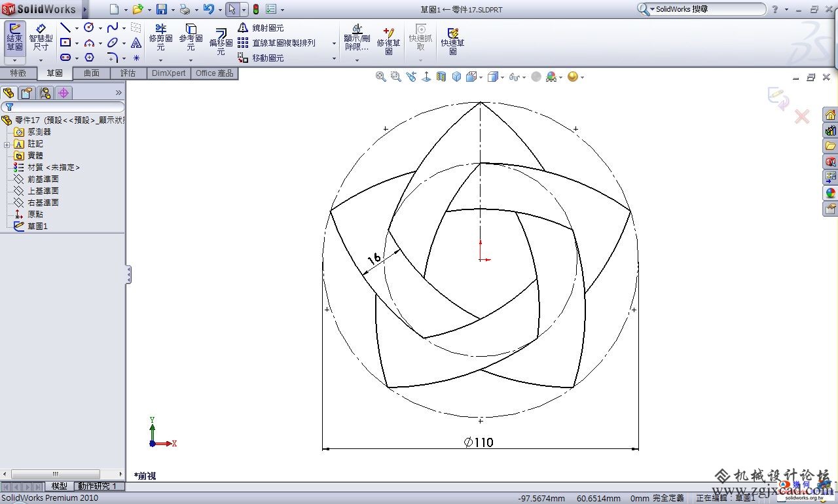
Task: Click the Print icon
Action: coord(185,9)
